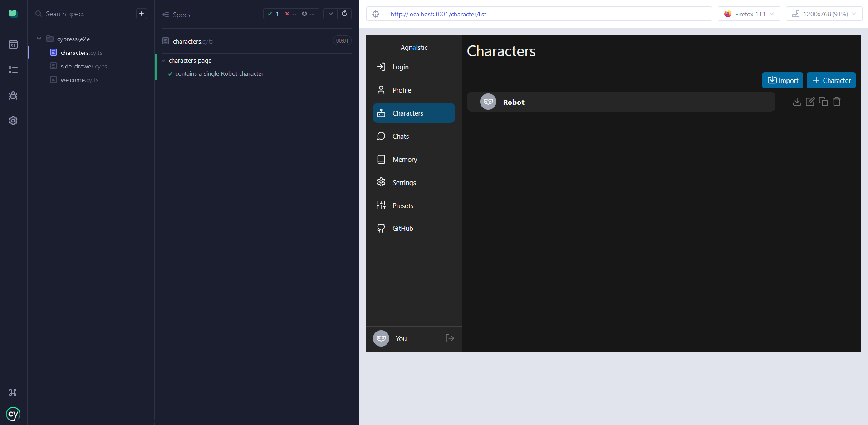This screenshot has height=425, width=868.
Task: Open the Debug bug icon in sidebar
Action: 13,95
